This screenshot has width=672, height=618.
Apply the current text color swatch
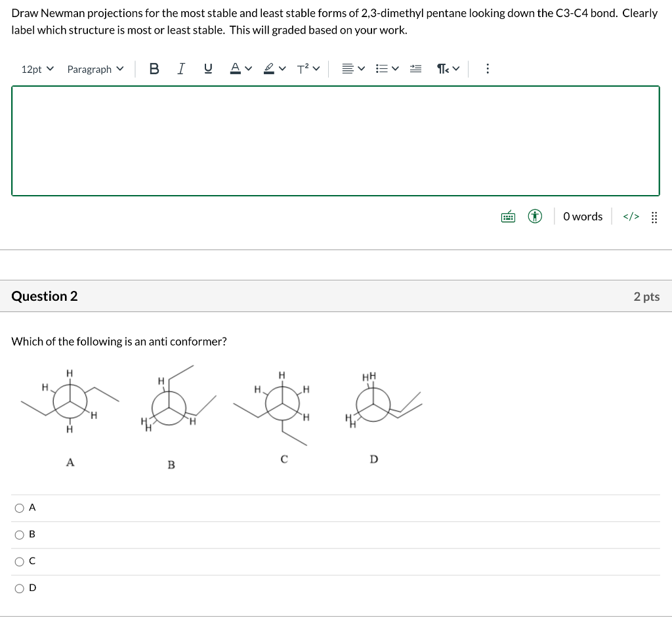(236, 68)
